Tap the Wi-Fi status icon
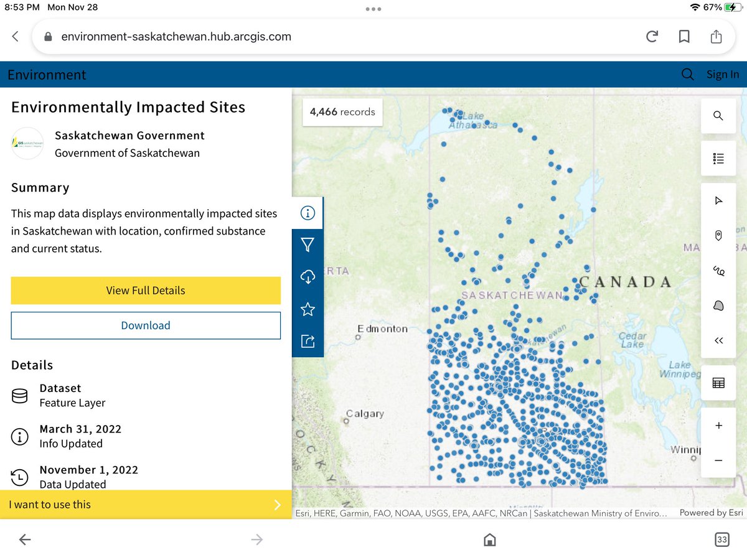 (695, 7)
